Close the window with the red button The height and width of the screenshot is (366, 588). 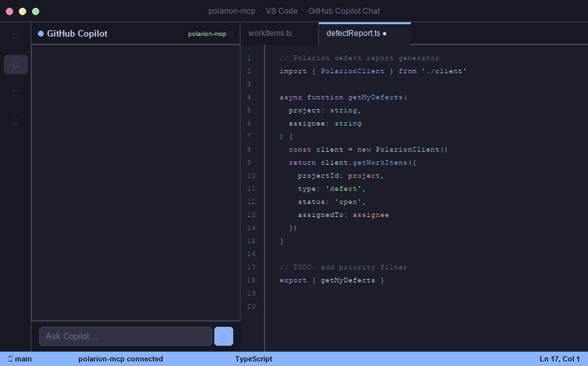pos(10,12)
